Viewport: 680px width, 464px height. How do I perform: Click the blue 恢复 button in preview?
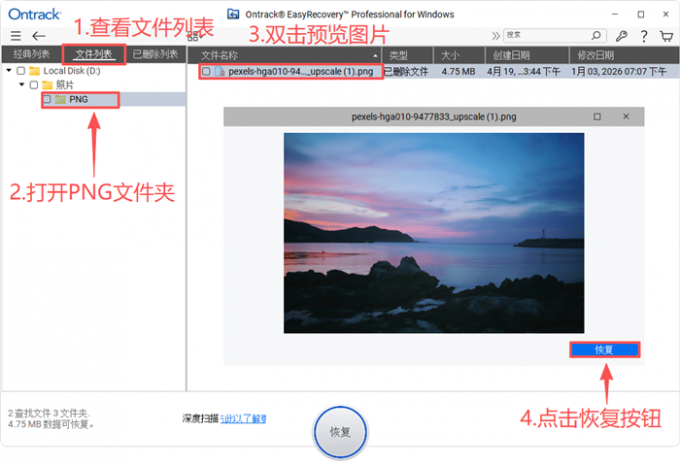click(605, 350)
